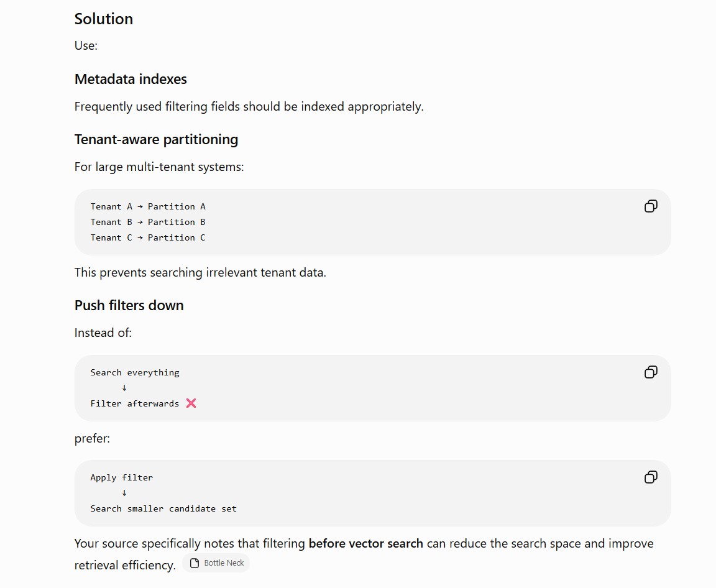Click the Solution heading

click(104, 19)
